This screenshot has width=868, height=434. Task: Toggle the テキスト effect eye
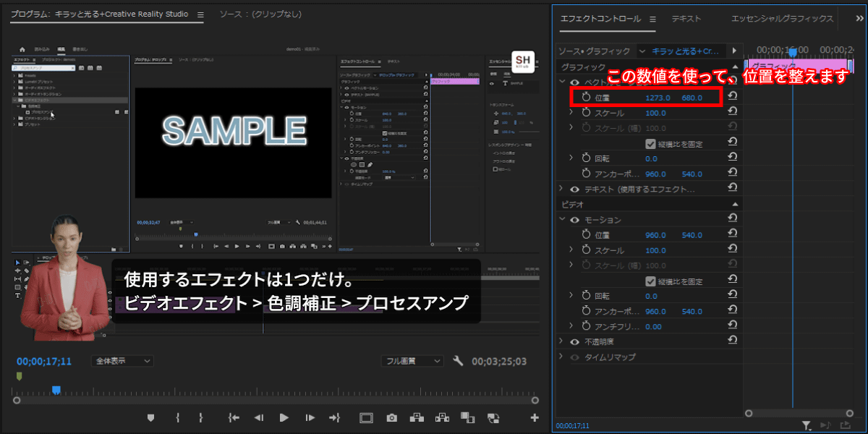click(x=575, y=189)
